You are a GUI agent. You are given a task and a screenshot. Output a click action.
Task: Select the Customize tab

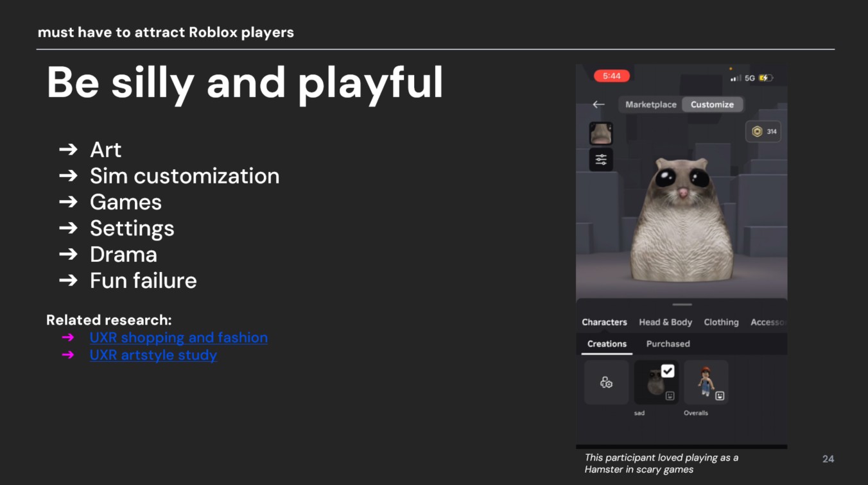click(x=712, y=105)
